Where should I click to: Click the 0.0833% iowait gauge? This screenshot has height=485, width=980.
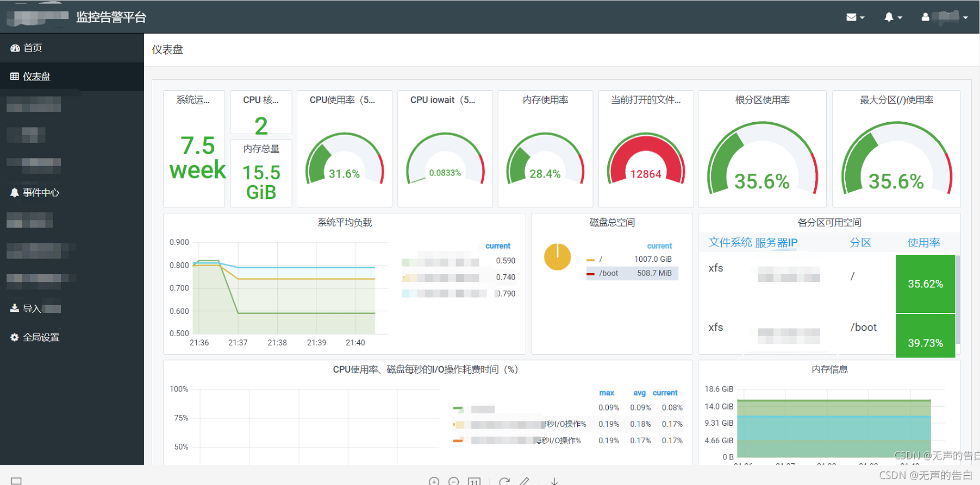[445, 159]
